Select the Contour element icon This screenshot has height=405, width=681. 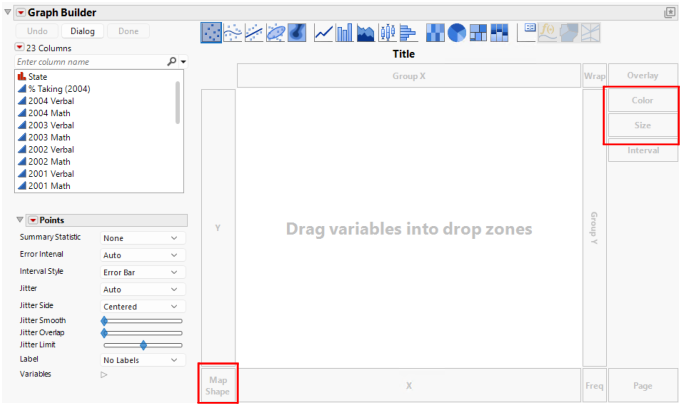(297, 33)
